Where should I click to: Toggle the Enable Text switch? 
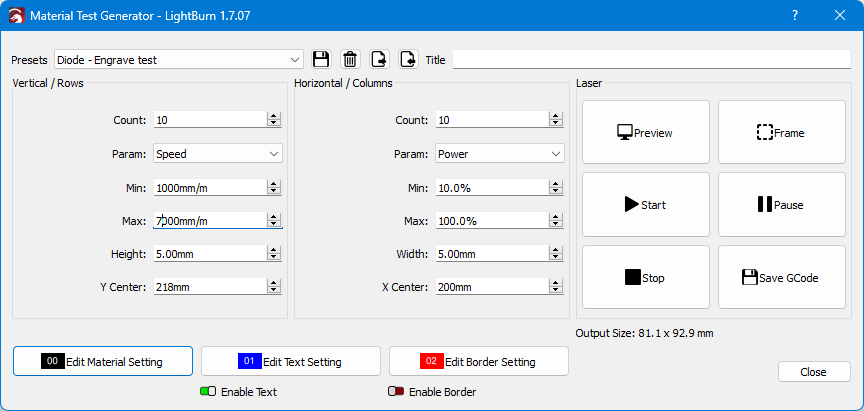(208, 392)
